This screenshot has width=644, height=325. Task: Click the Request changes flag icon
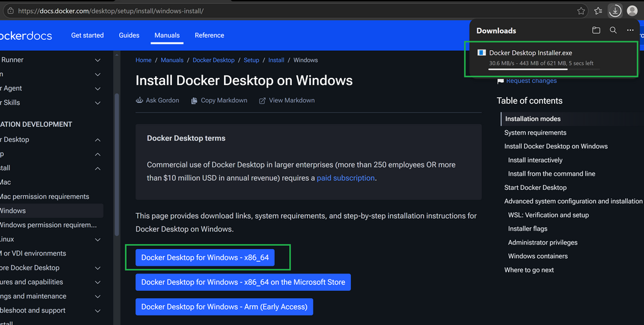coord(500,81)
